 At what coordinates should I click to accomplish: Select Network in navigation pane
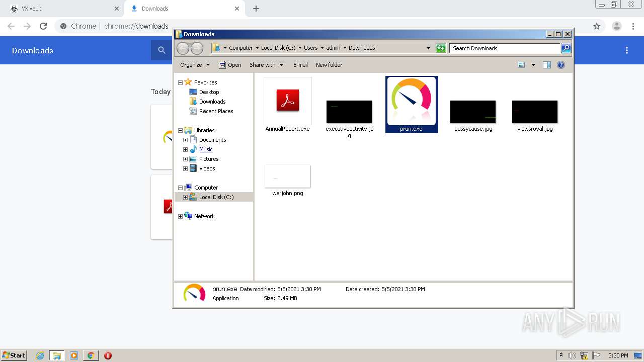pos(204,216)
